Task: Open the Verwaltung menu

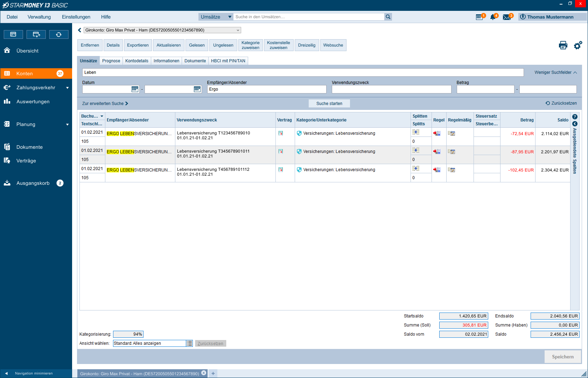Action: (39, 17)
